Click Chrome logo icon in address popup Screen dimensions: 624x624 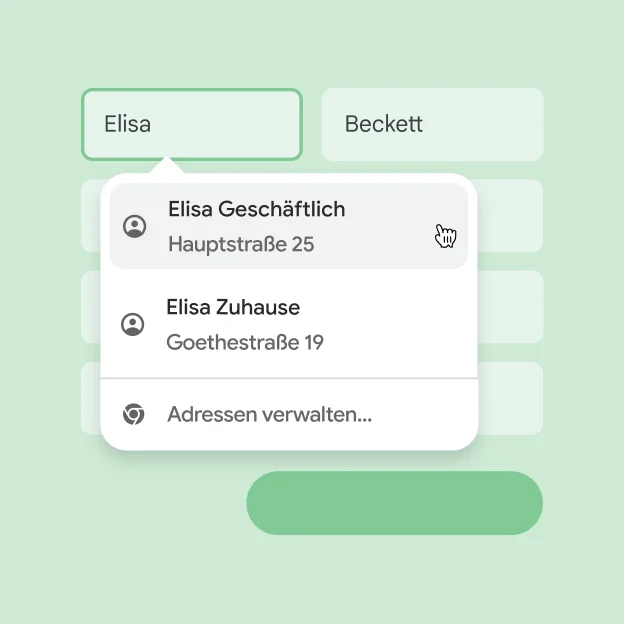[133, 414]
